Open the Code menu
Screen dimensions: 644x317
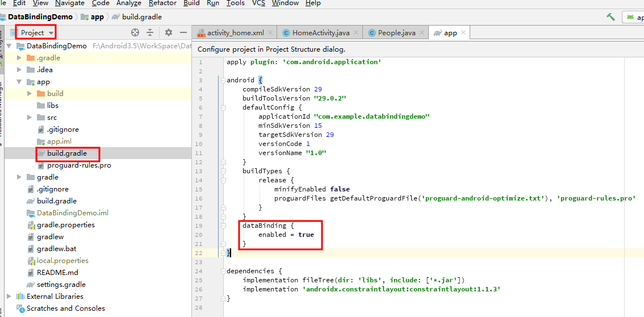[x=101, y=3]
